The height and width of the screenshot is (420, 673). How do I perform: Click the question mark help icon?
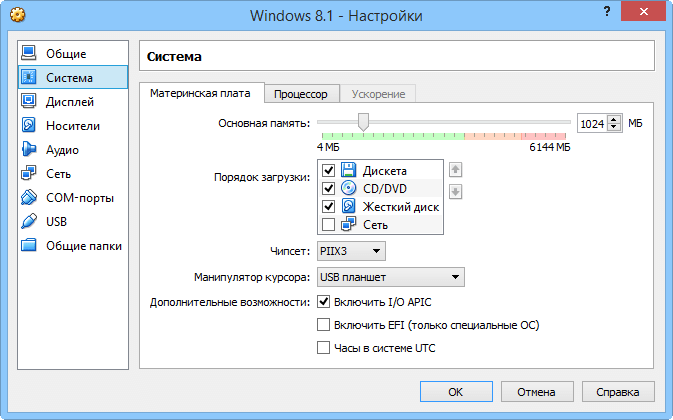pos(607,12)
